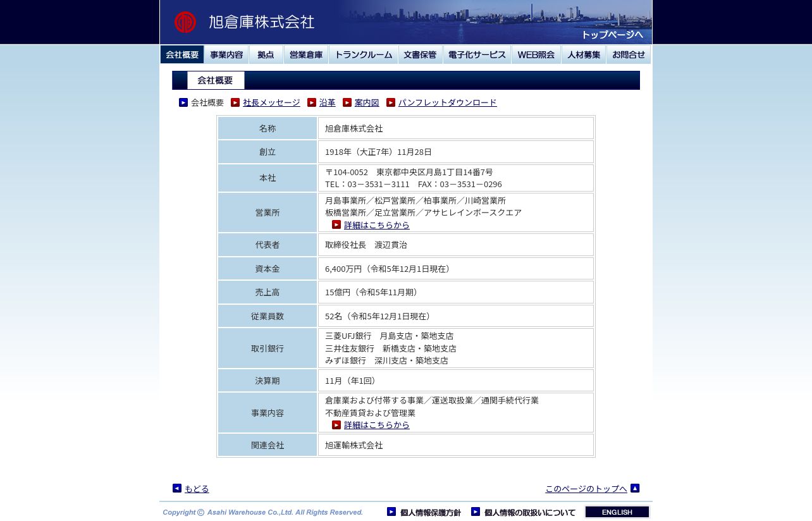Go to トップページへ link in header
The height and width of the screenshot is (521, 812).
coord(612,35)
